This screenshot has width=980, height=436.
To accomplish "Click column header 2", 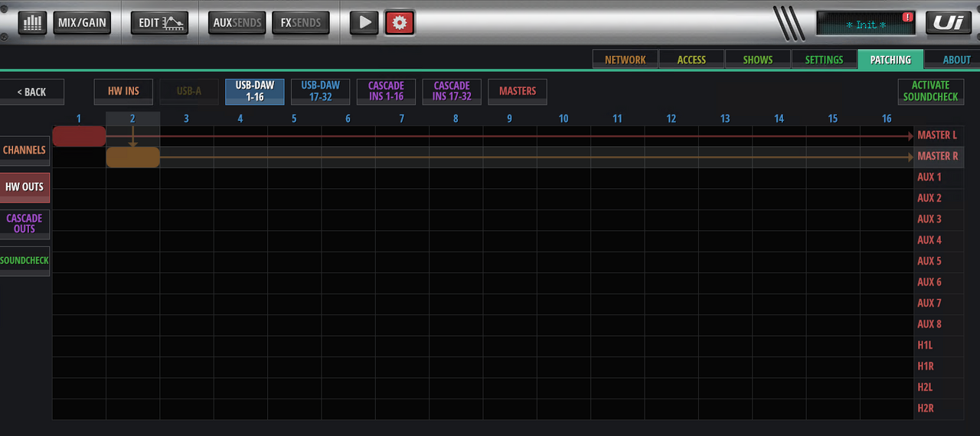I will (x=132, y=119).
